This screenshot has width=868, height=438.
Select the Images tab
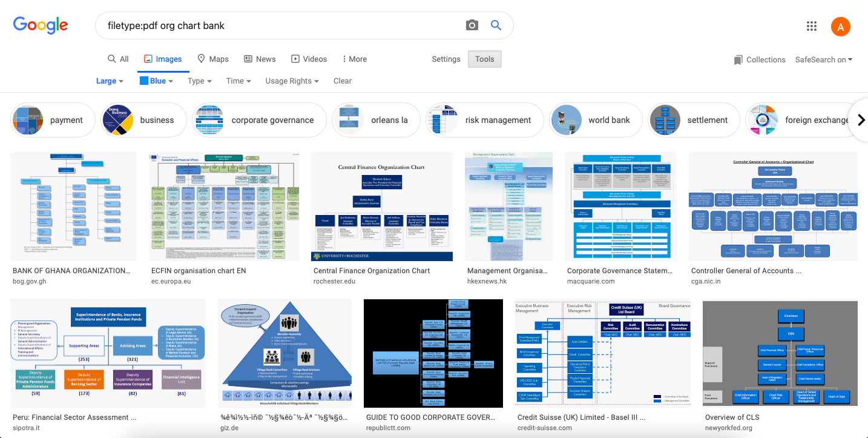click(163, 59)
